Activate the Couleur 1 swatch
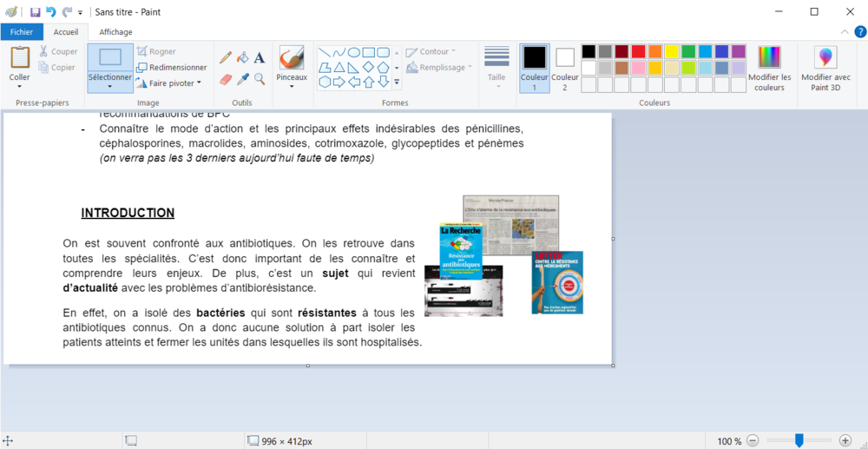Screen dimensions: 868x449 (535, 68)
